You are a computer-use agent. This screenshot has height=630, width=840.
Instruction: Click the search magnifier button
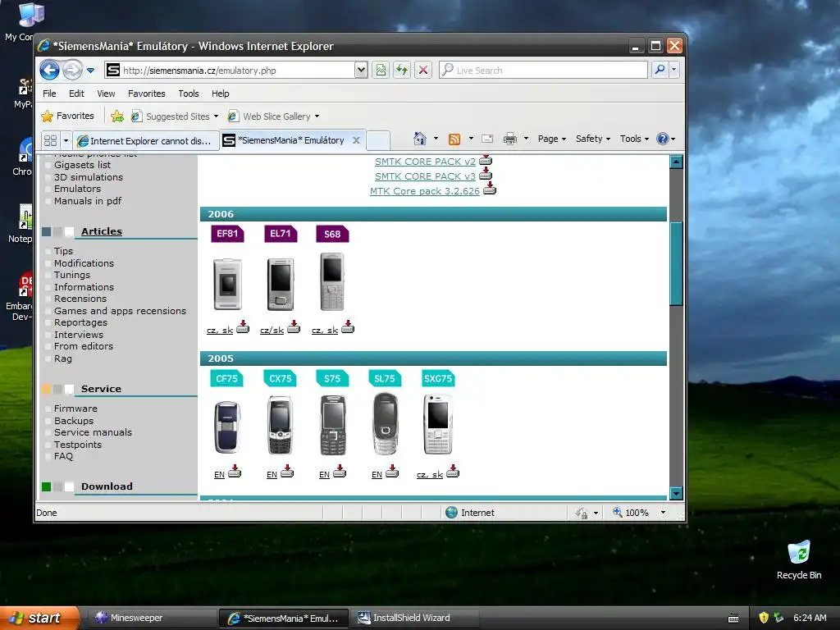pyautogui.click(x=660, y=70)
